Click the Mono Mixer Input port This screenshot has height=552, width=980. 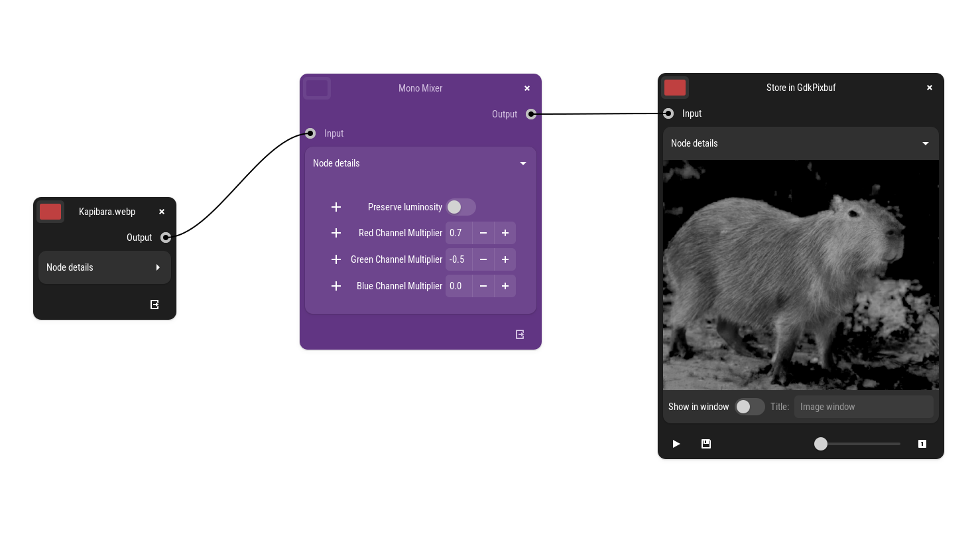310,133
